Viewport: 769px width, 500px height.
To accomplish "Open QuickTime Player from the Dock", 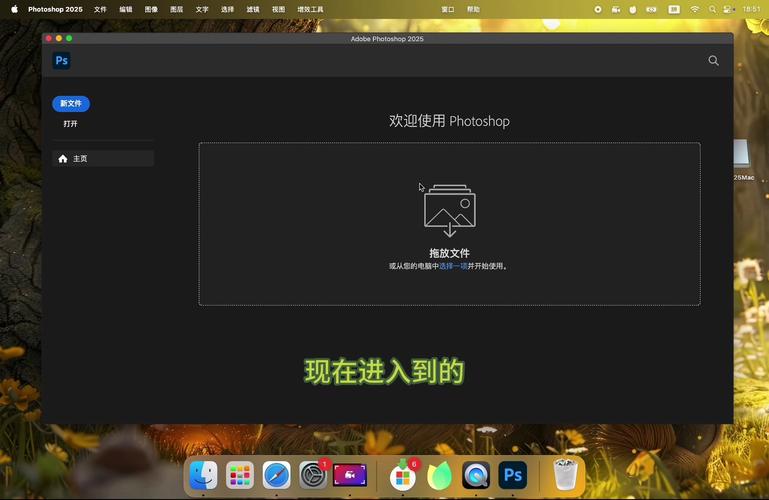I will (x=476, y=475).
